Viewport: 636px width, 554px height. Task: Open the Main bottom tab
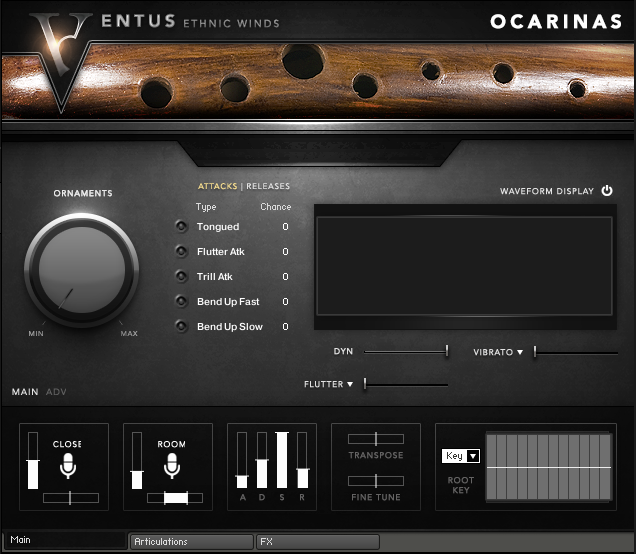pos(65,540)
